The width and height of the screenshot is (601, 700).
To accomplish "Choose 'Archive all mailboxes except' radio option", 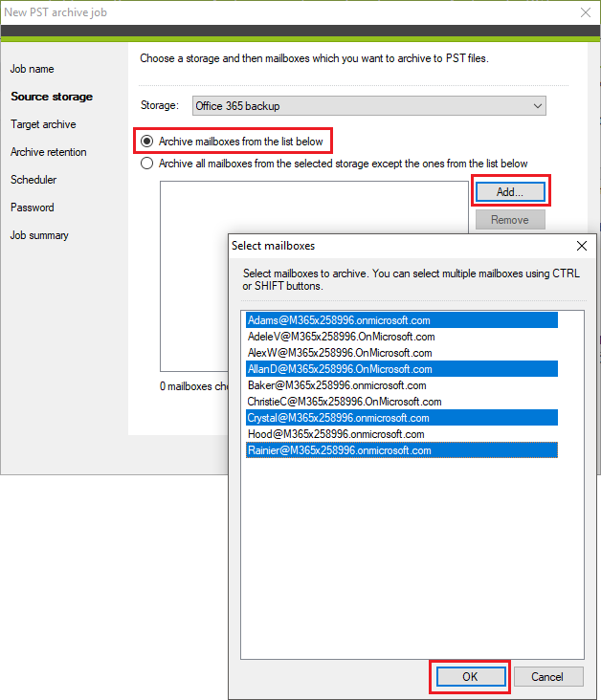I will (x=146, y=164).
